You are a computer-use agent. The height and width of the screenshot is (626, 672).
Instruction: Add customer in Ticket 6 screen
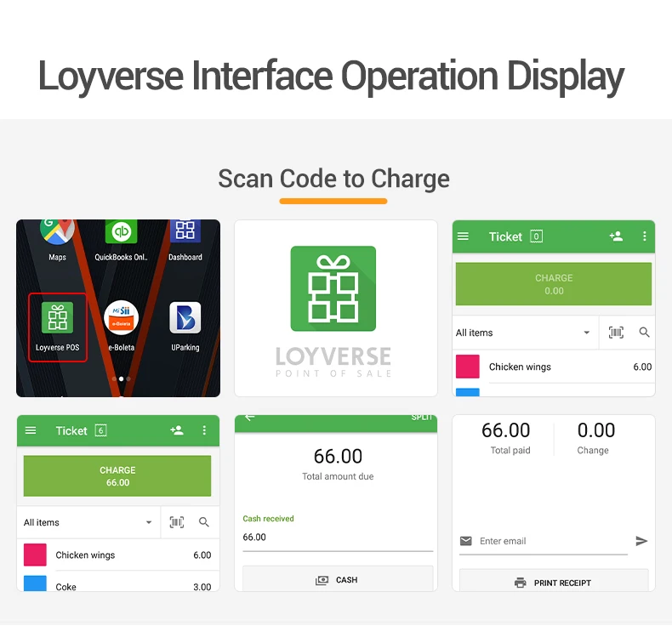177,430
